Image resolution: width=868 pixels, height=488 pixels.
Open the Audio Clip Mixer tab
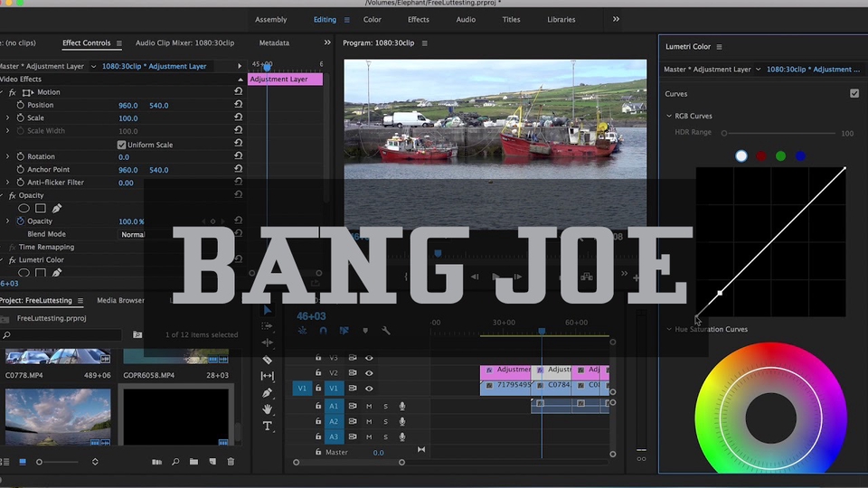click(184, 42)
